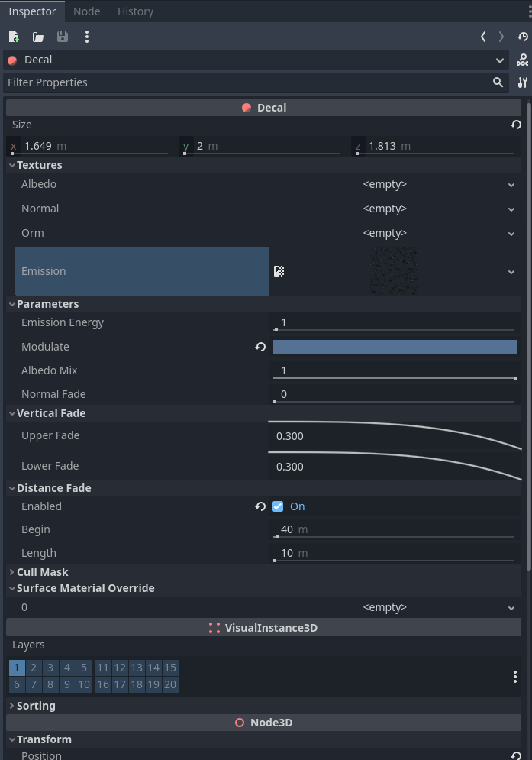Viewport: 532px width, 760px height.
Task: Navigate back in the Inspector history arrow
Action: (483, 36)
